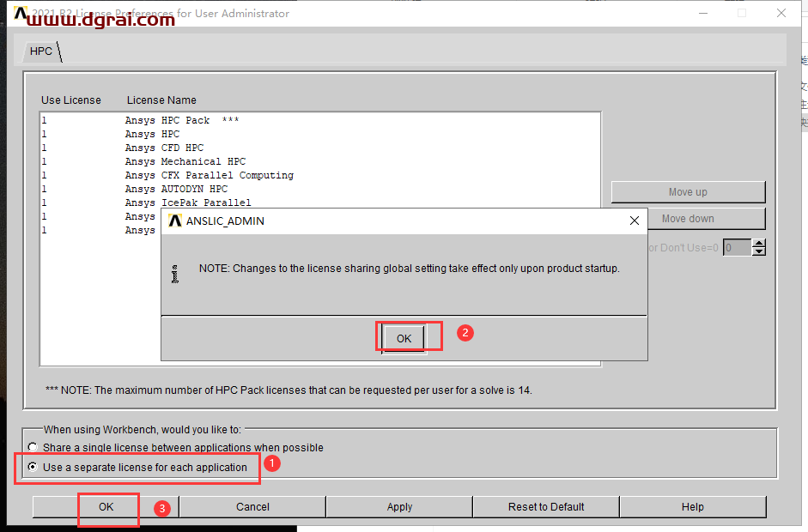
Task: Select the 'Ansys CFD HPC' license row
Action: [x=319, y=148]
